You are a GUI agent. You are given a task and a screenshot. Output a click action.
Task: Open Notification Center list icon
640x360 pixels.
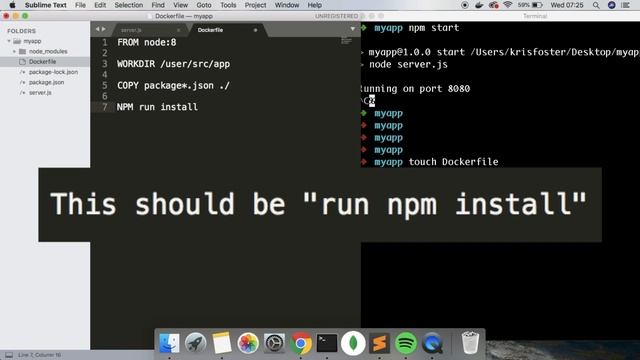pyautogui.click(x=625, y=5)
